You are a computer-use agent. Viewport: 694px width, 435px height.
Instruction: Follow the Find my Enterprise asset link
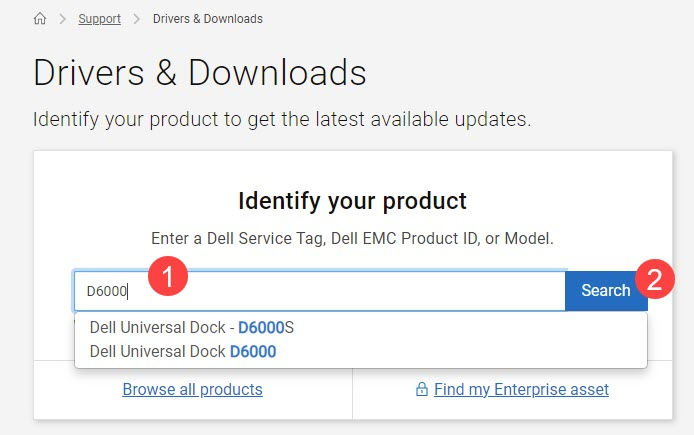(521, 390)
